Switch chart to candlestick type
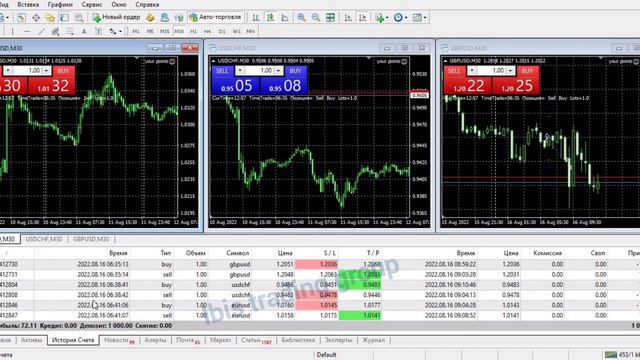This screenshot has height=360, width=640. coord(270,17)
